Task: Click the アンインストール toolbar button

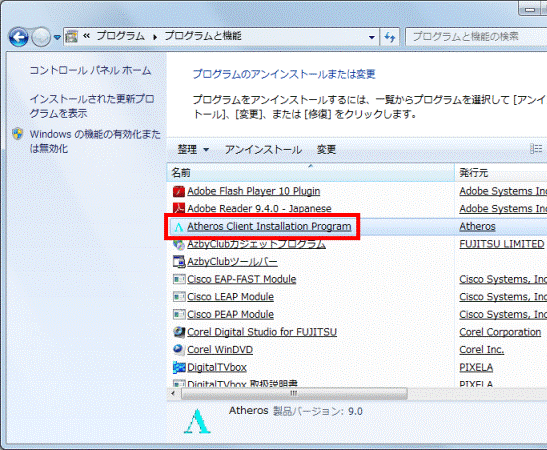Action: (x=263, y=150)
